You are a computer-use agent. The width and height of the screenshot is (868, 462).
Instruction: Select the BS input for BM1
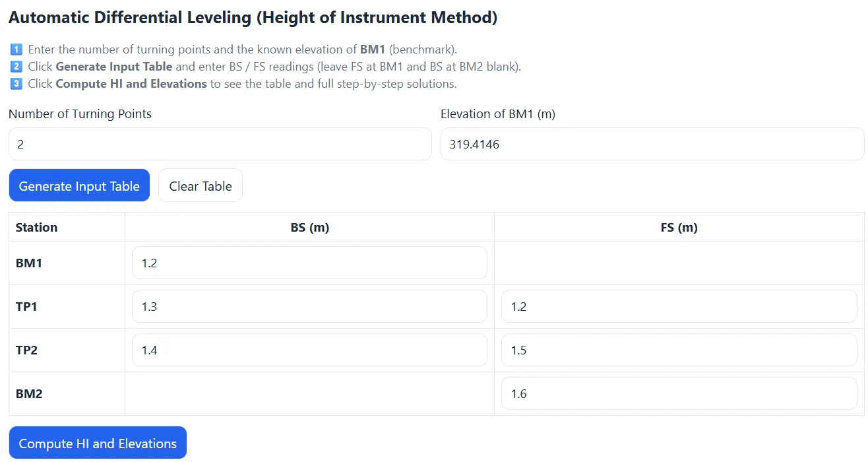tap(309, 263)
